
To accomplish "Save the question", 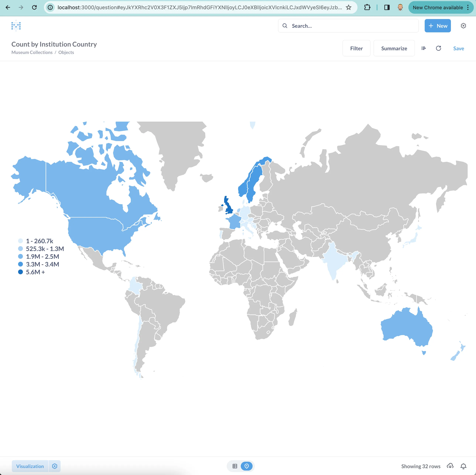I will click(458, 48).
